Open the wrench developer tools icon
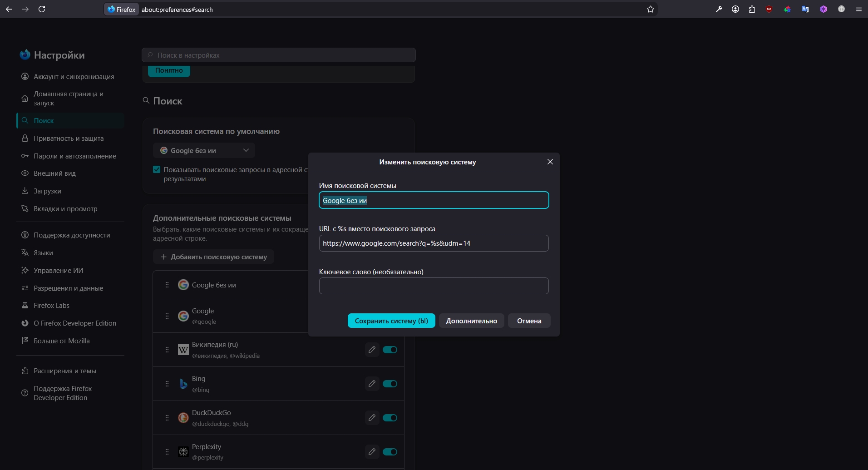This screenshot has width=868, height=470. pyautogui.click(x=719, y=9)
